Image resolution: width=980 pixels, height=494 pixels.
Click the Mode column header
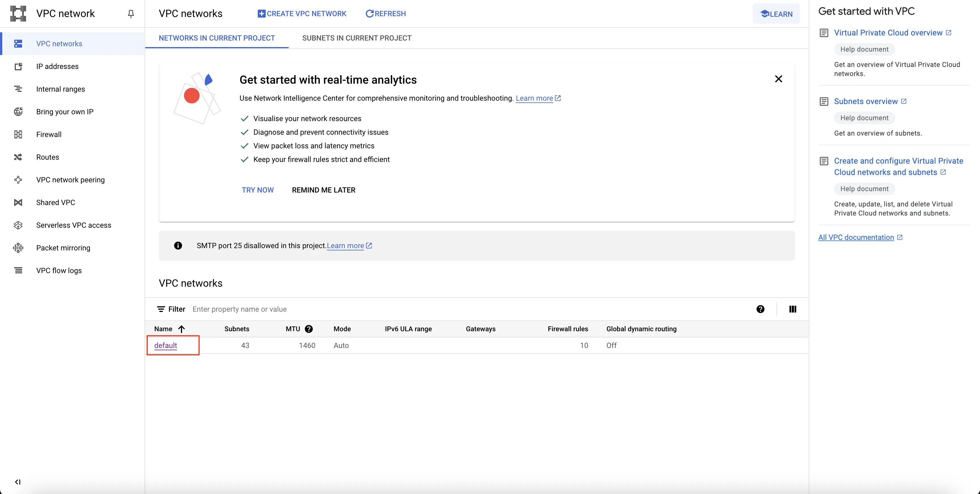coord(342,329)
